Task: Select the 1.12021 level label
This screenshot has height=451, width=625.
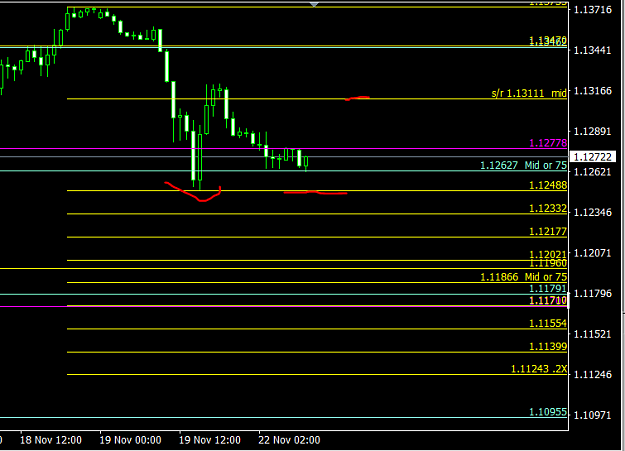Action: pos(548,254)
